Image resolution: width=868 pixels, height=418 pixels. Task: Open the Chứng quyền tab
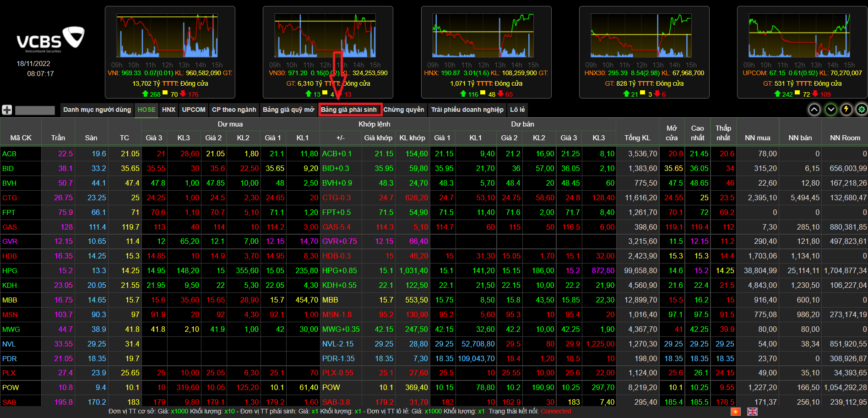404,110
